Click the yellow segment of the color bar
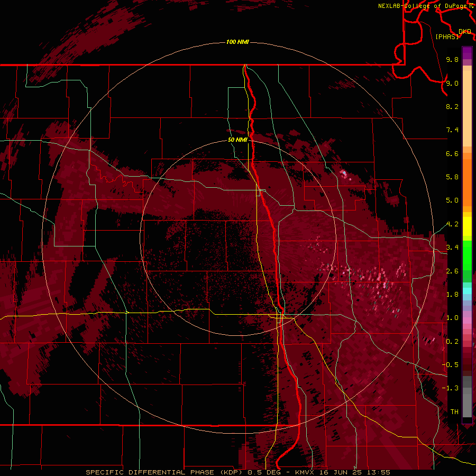The width and height of the screenshot is (476, 476). click(467, 226)
